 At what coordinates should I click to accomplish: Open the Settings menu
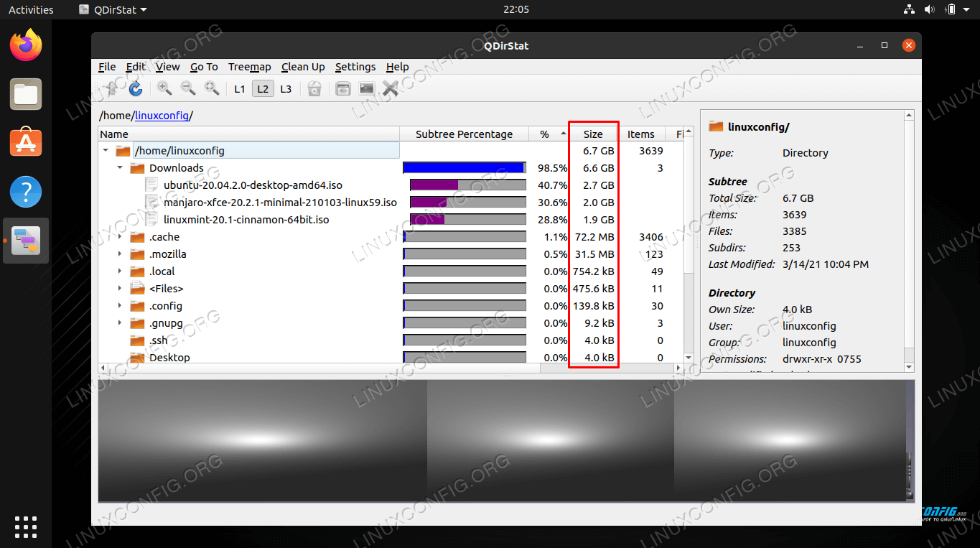point(355,67)
